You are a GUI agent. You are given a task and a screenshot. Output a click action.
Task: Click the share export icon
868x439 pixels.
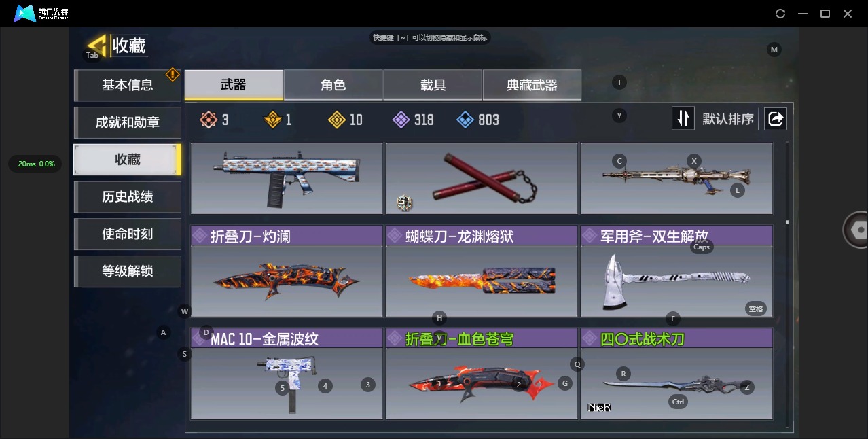(775, 119)
